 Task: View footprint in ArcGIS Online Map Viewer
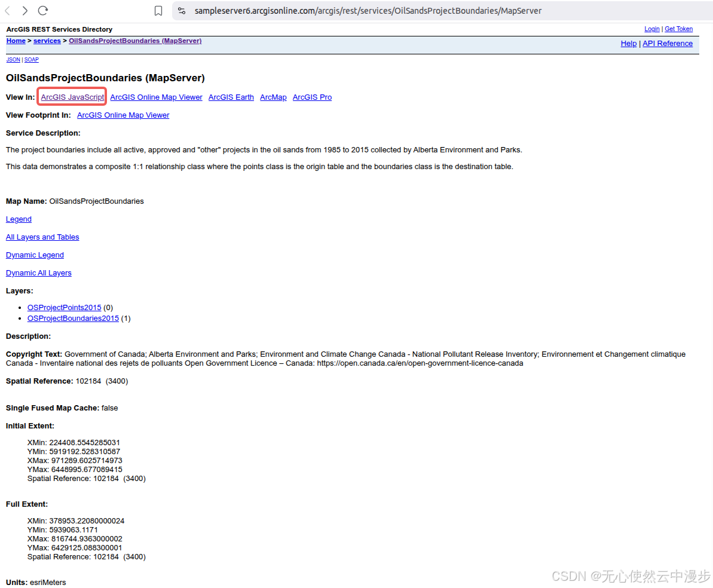pyautogui.click(x=123, y=115)
